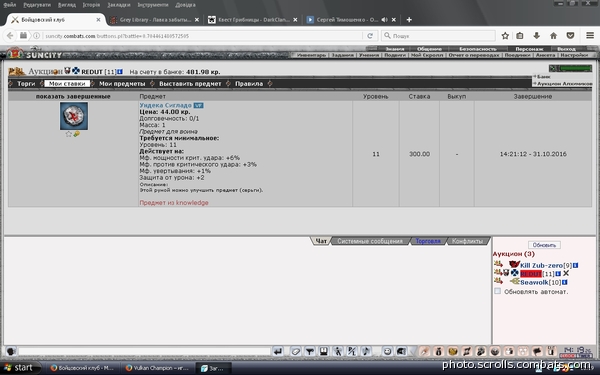Open the Выставить предмет auction tab
Screen dimensions: 600x375
pos(190,83)
